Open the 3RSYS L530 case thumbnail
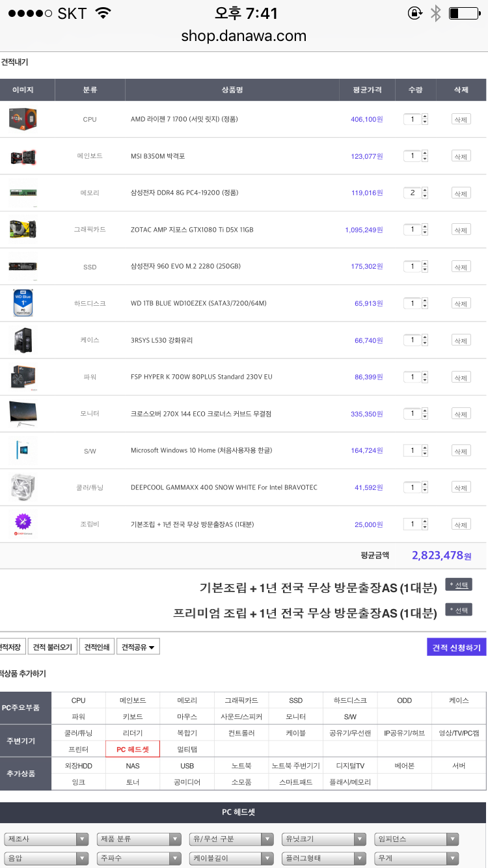Viewport: 488px width, 868px height. click(x=23, y=340)
